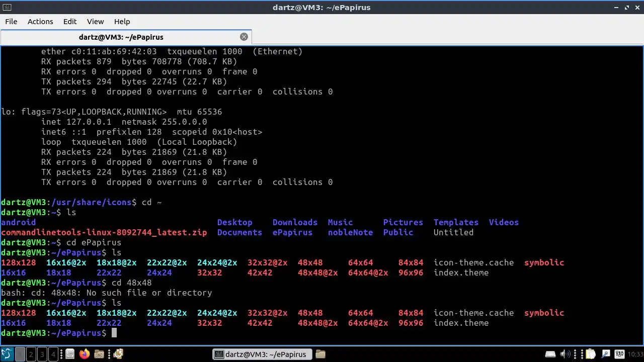This screenshot has height=362, width=644.
Task: Click the 'cd ~' command text
Action: [x=152, y=202]
